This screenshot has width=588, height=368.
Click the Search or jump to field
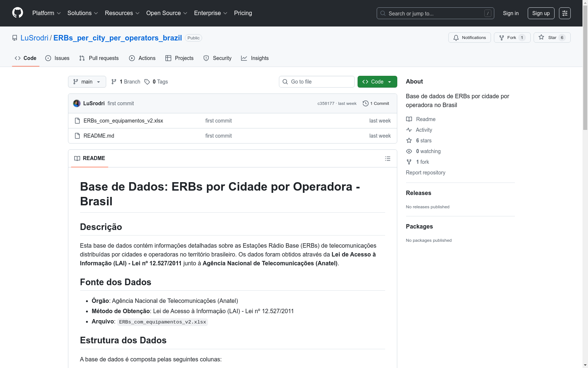tap(435, 13)
